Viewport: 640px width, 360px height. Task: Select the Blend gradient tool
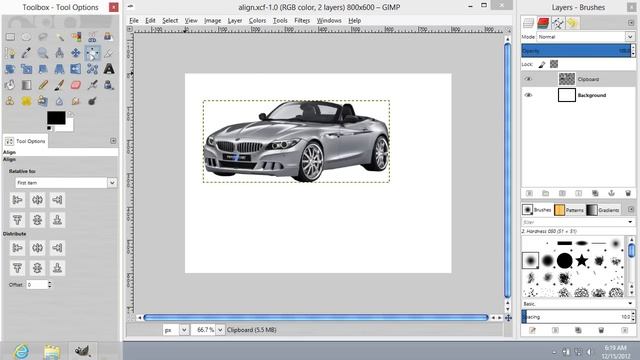tap(27, 85)
